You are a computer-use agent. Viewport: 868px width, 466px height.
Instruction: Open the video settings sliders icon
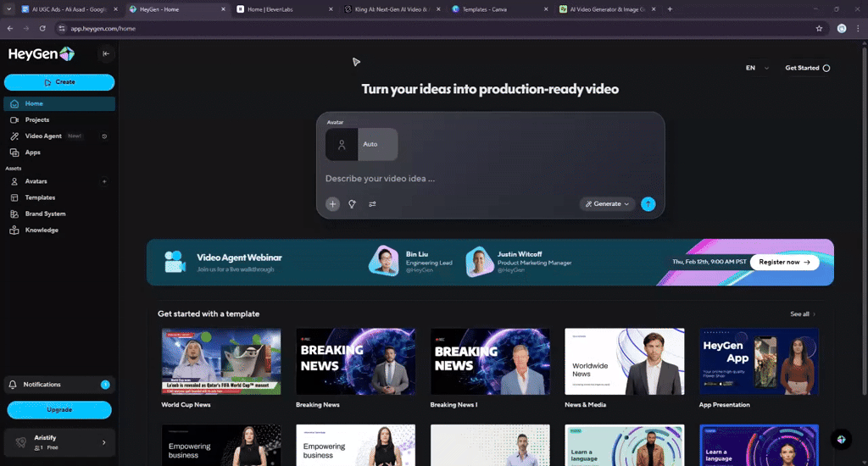click(373, 204)
